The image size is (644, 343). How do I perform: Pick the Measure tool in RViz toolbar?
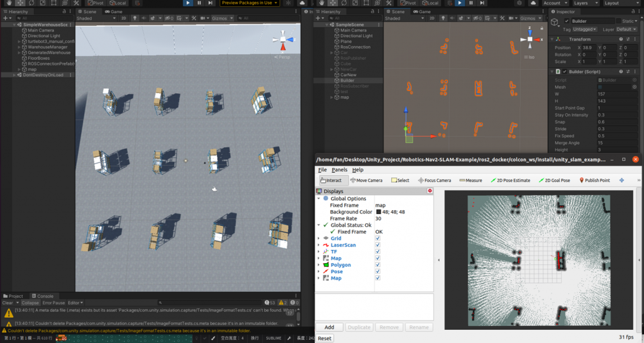coord(470,180)
